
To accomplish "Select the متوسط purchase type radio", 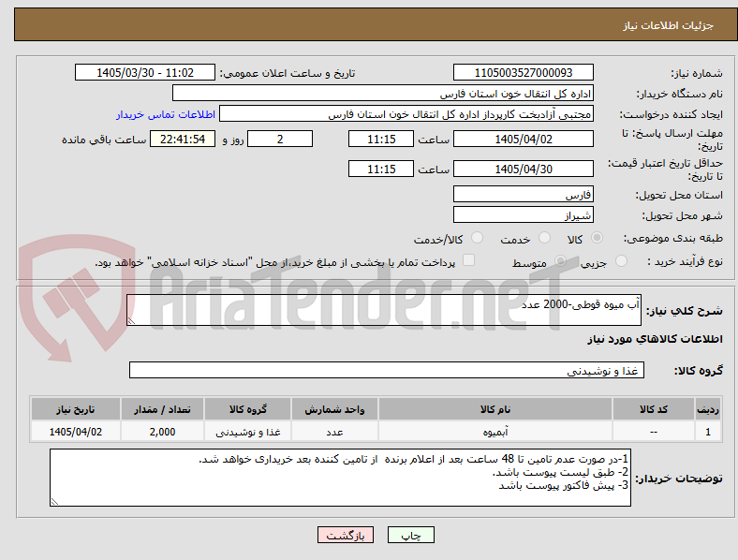I will point(560,261).
